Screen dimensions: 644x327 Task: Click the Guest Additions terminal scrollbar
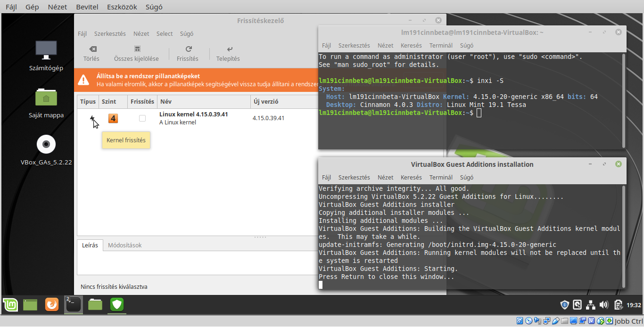pyautogui.click(x=624, y=236)
